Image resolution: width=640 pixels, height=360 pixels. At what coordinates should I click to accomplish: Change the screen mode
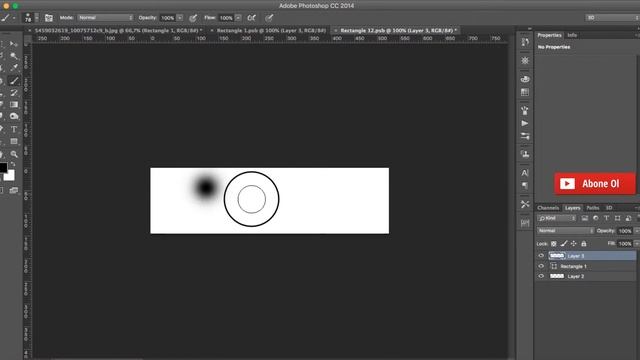tap(14, 190)
